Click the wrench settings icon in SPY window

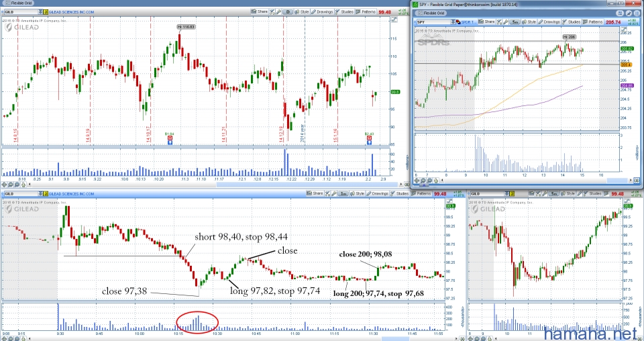tap(506, 21)
